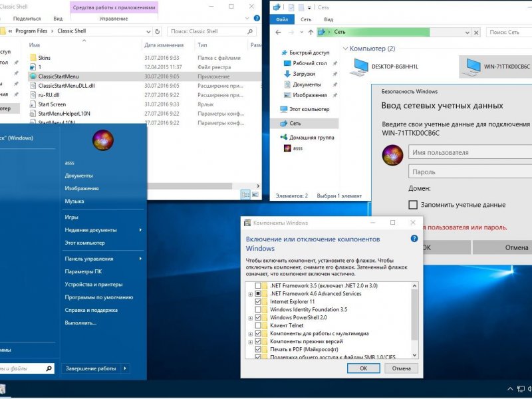
Task: Expand Компоненты для работы с мультимедиа node
Action: (251, 334)
